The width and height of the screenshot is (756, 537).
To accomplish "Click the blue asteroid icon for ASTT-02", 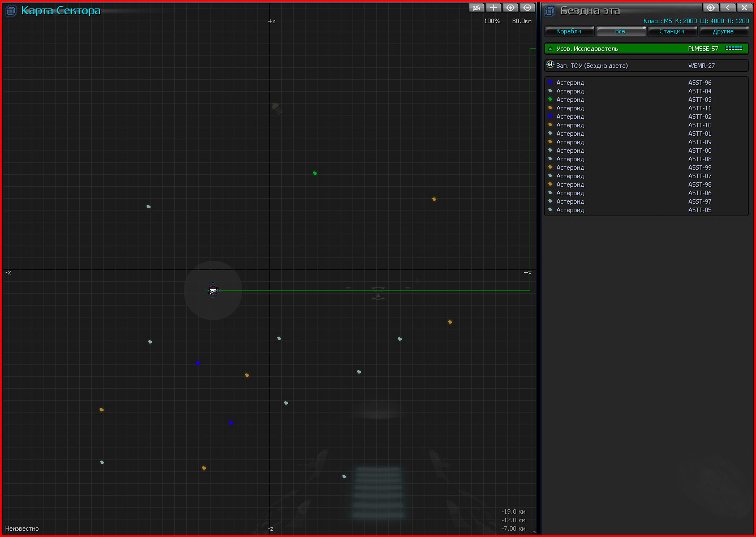I will (x=550, y=116).
